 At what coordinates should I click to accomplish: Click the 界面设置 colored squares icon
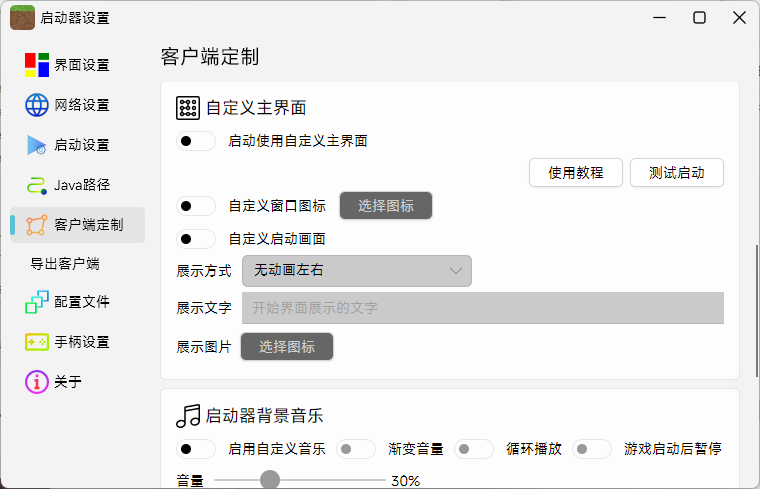[37, 65]
